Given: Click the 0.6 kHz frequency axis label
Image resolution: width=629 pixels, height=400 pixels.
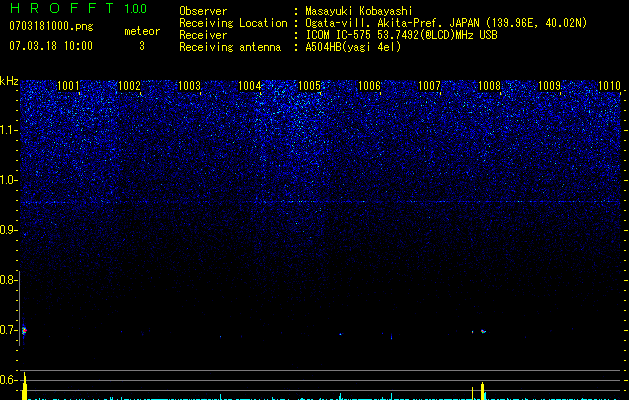Looking at the screenshot, I should (x=8, y=380).
